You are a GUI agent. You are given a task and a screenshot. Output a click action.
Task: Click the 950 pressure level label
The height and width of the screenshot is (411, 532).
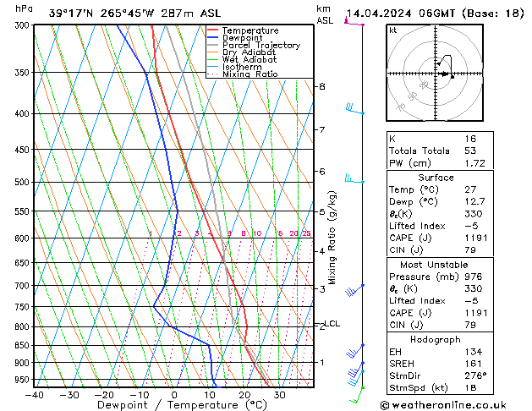pos(24,380)
